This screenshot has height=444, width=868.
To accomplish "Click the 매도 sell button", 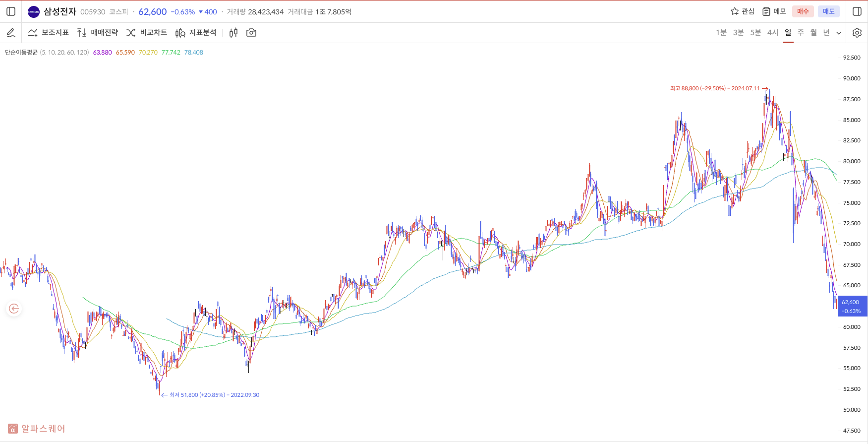I will tap(829, 11).
